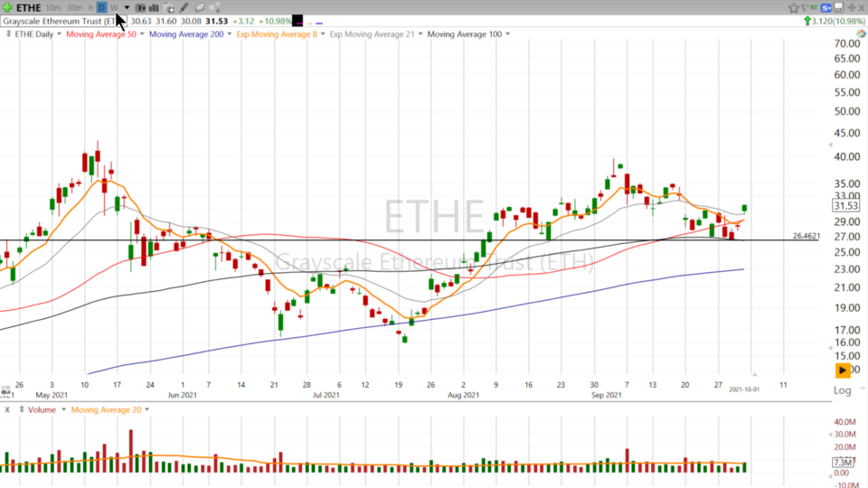Image resolution: width=868 pixels, height=488 pixels.
Task: Expand the timeframe dropdown arrow
Action: point(127,7)
